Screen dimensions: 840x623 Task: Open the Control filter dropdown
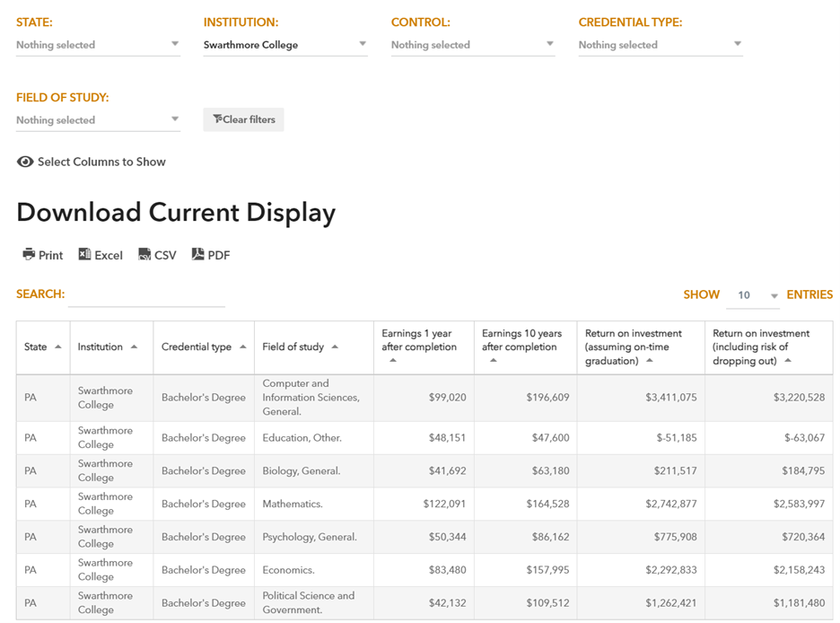(x=472, y=45)
